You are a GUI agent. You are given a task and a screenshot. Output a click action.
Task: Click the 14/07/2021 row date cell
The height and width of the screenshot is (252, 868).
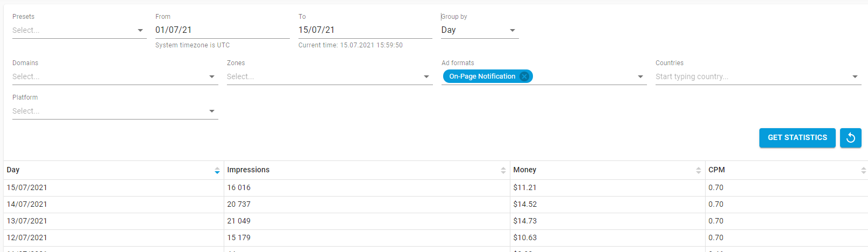pos(27,205)
